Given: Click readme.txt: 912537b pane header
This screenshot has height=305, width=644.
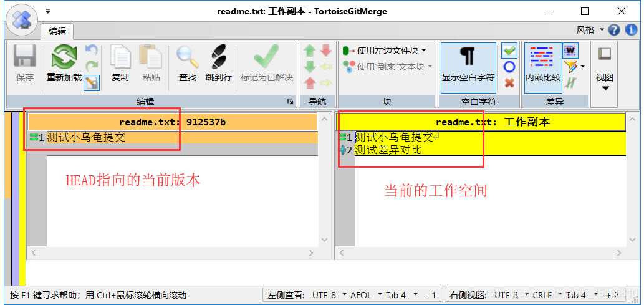Looking at the screenshot, I should [x=173, y=122].
